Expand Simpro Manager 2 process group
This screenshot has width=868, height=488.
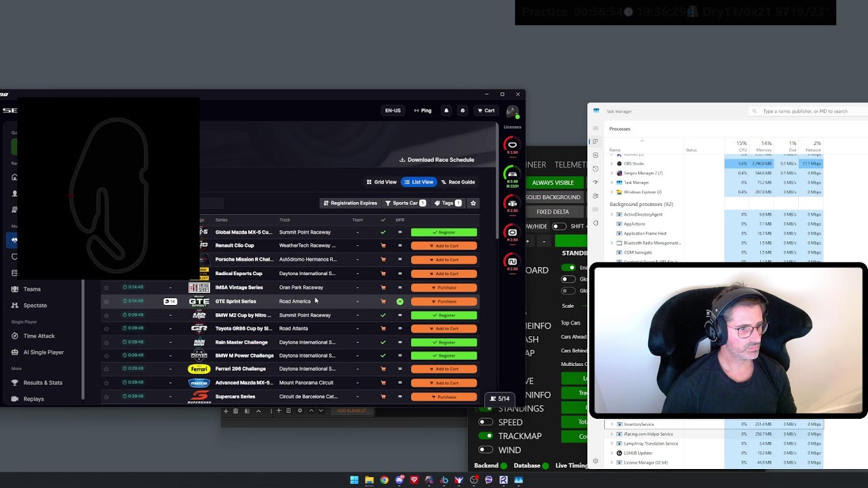[x=612, y=173]
